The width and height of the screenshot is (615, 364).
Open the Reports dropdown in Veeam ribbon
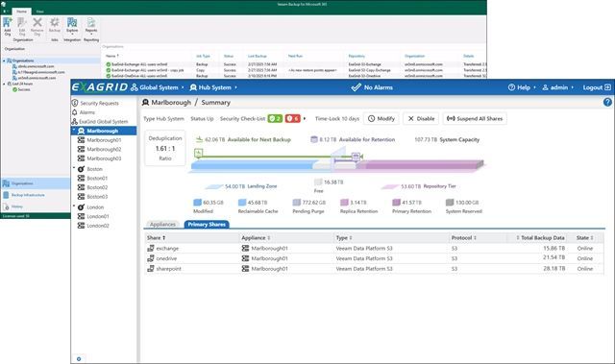91,26
